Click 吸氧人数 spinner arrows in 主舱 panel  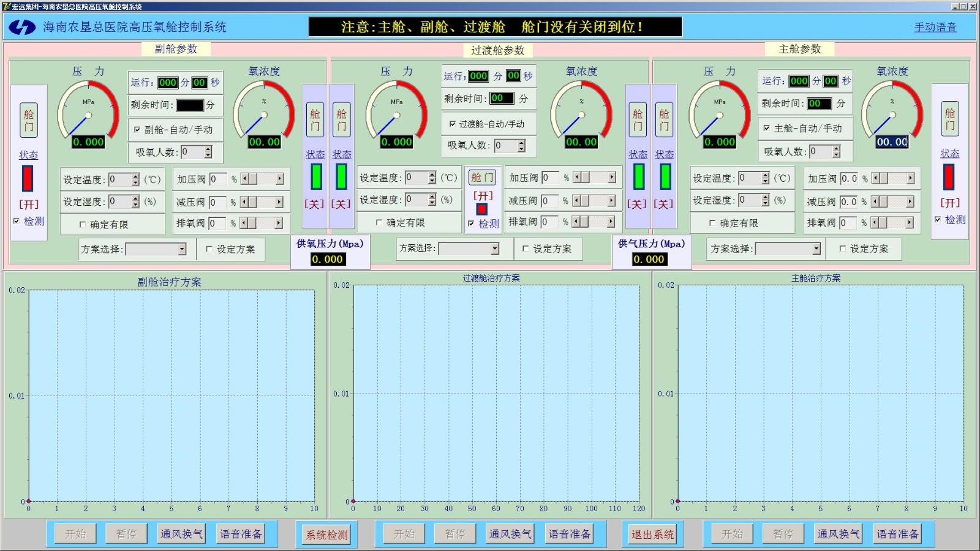[x=836, y=151]
